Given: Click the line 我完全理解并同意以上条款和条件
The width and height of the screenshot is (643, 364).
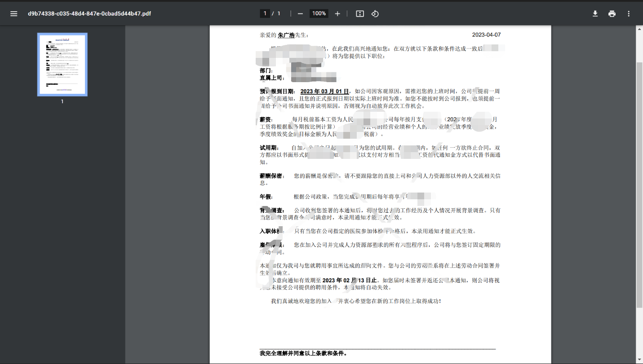Looking at the screenshot, I should coord(303,353).
